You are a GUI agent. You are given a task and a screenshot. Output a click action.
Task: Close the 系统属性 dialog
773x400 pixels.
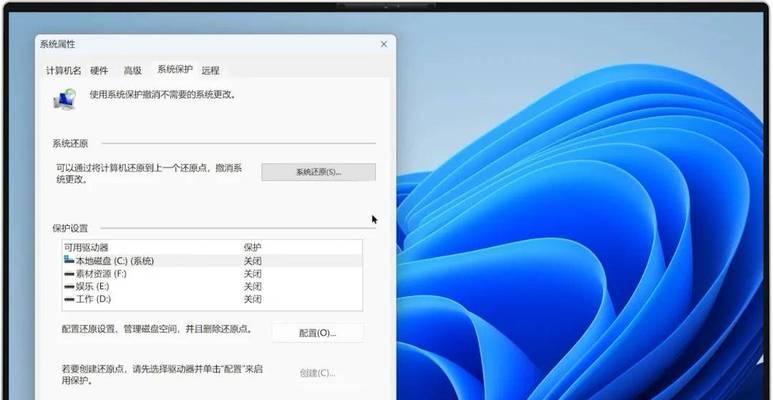click(384, 44)
